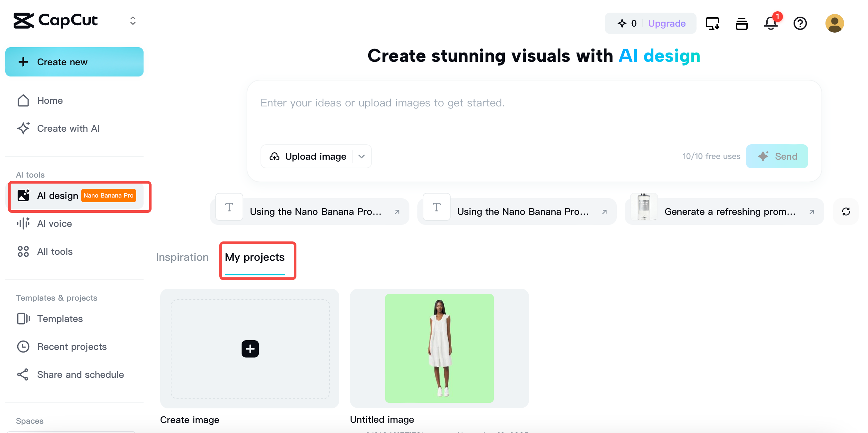Click the Create new button

[x=74, y=62]
